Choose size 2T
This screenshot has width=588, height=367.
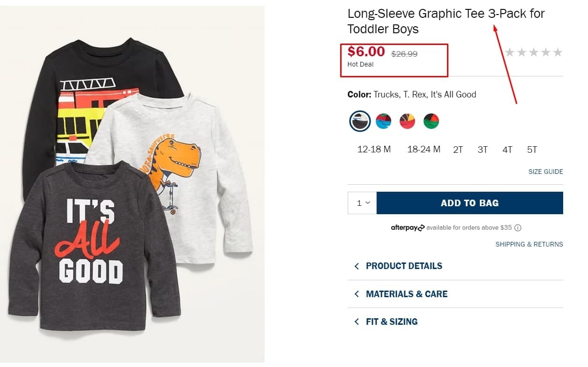[458, 150]
